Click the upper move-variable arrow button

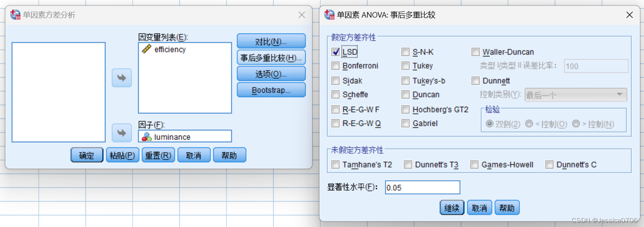click(x=122, y=78)
